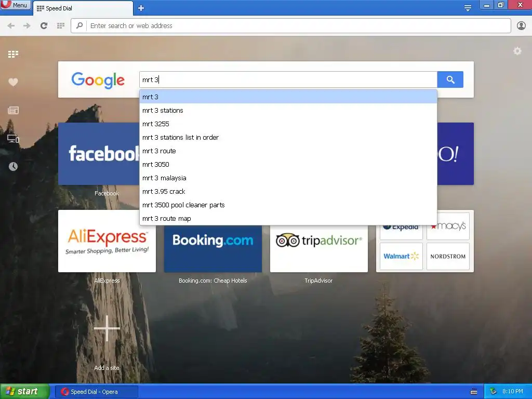
Task: Choose 'mrt 3.95 crack' suggestion
Action: 288,192
